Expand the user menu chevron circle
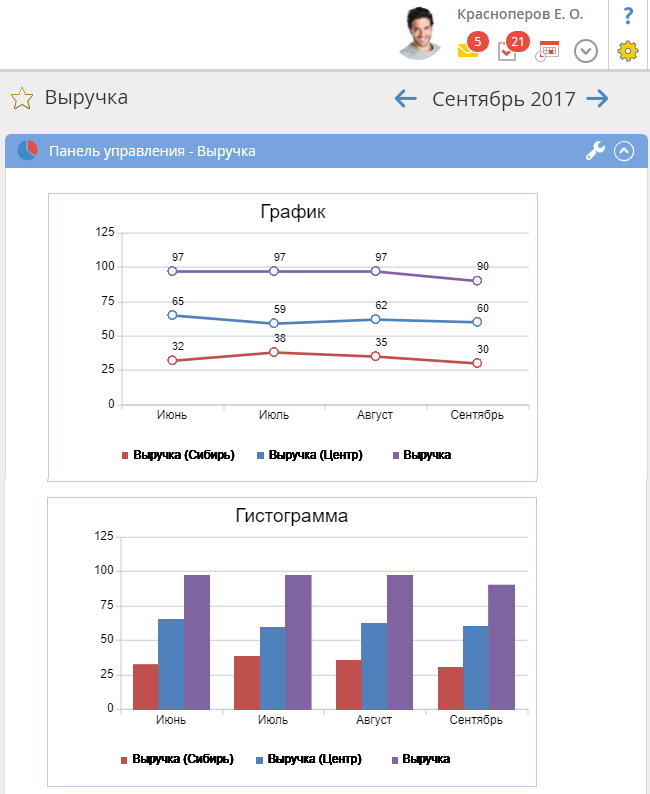The height and width of the screenshot is (794, 650). coord(586,51)
